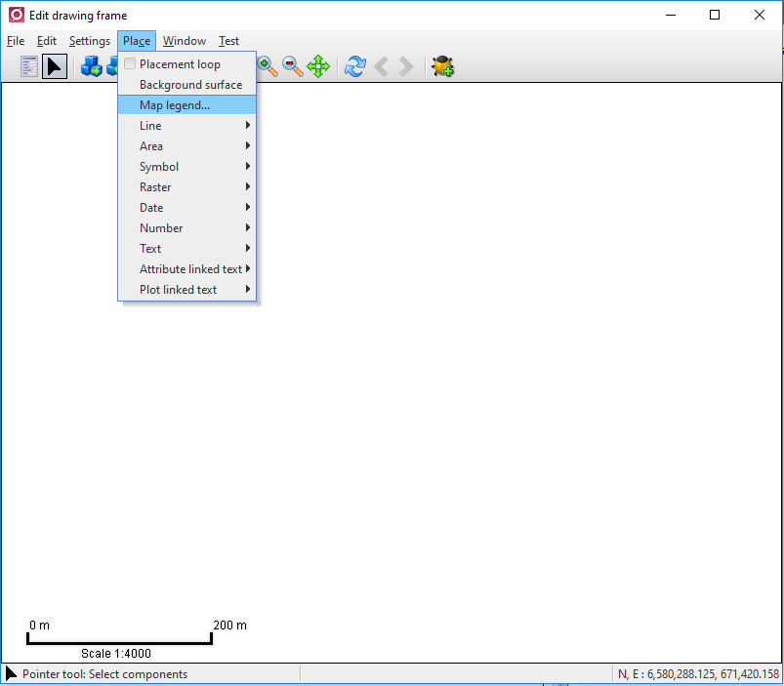
Task: Minimize the Edit drawing frame window
Action: point(671,15)
